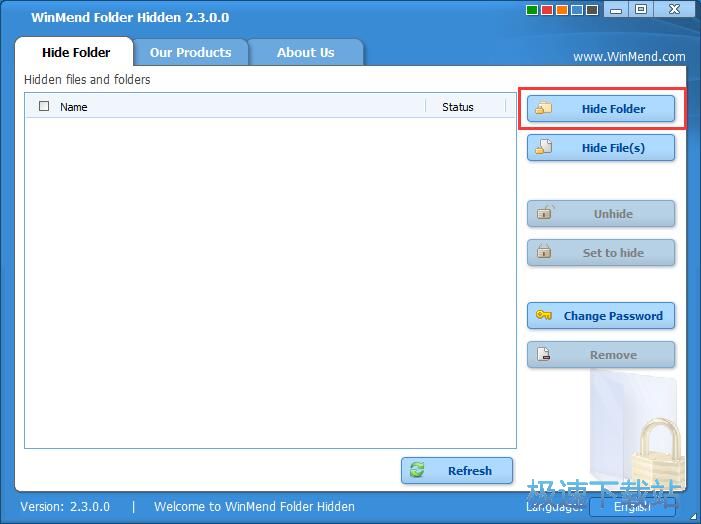Maximize the WinMend Folder Hidden window
The height and width of the screenshot is (524, 701).
coord(641,9)
